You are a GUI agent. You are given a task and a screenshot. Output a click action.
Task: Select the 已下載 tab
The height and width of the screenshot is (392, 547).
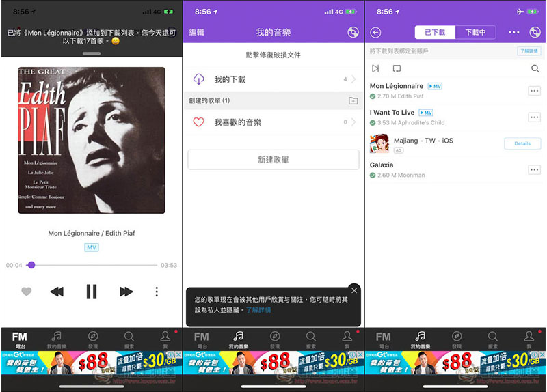(435, 32)
